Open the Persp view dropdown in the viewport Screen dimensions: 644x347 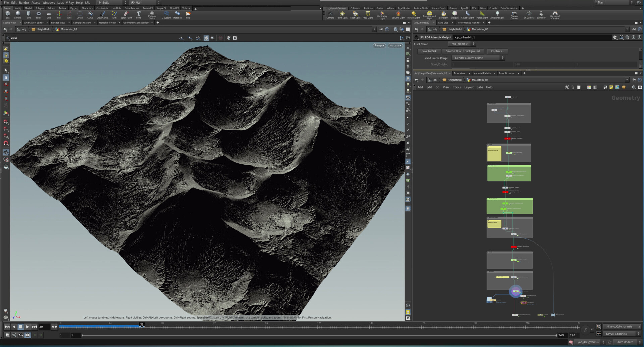[x=379, y=45]
